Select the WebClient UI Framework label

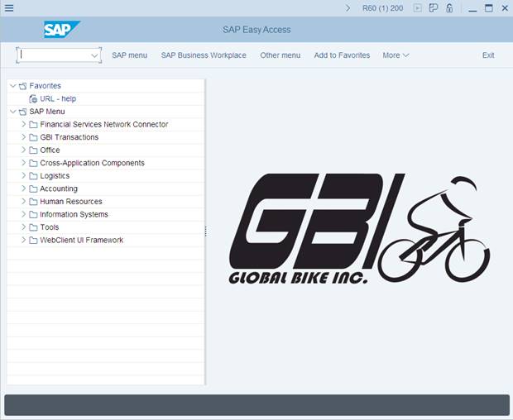(x=81, y=241)
